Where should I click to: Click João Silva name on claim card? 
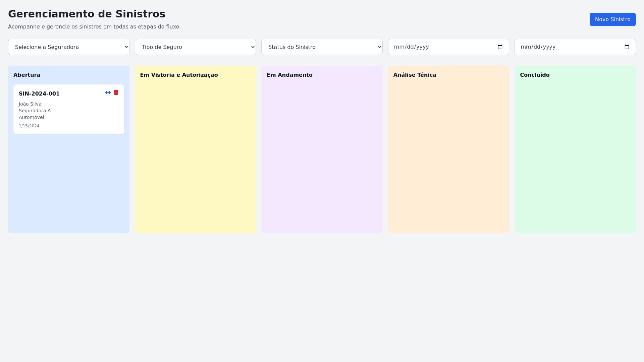(30, 104)
